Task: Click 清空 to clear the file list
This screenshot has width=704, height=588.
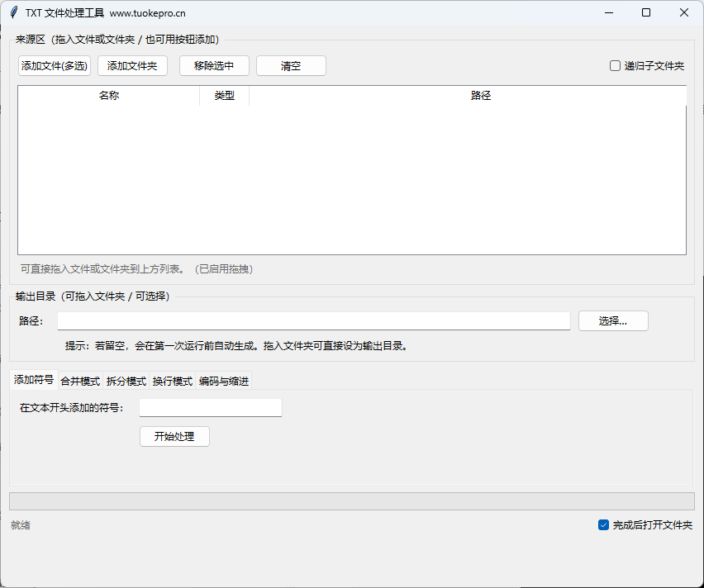Action: click(291, 65)
